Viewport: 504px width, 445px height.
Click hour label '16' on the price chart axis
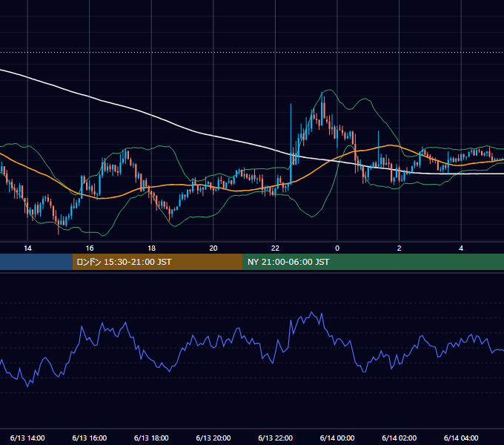(90, 248)
